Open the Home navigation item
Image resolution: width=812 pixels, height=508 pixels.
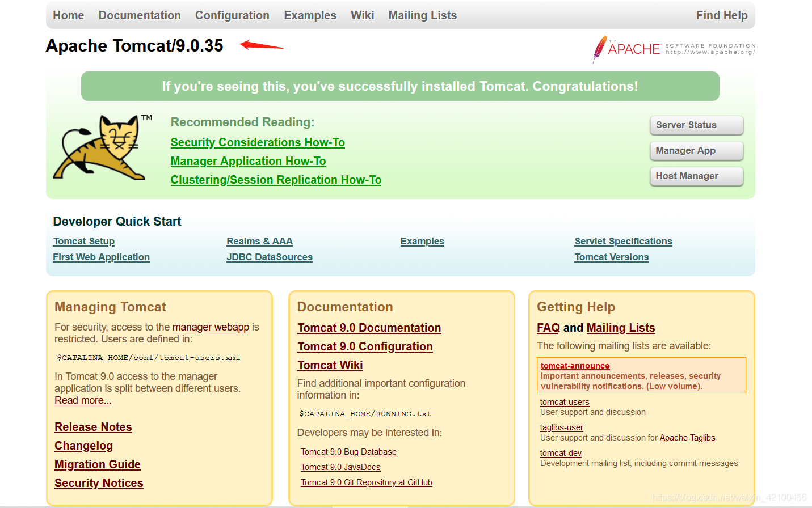(x=69, y=15)
